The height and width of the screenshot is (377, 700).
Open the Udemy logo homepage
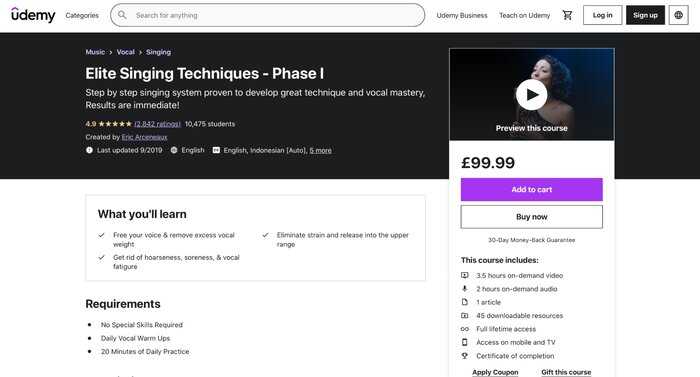coord(33,15)
